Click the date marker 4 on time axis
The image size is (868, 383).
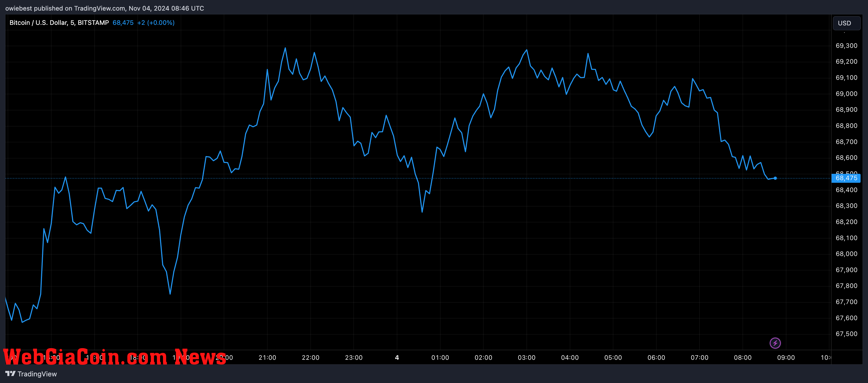click(x=397, y=357)
